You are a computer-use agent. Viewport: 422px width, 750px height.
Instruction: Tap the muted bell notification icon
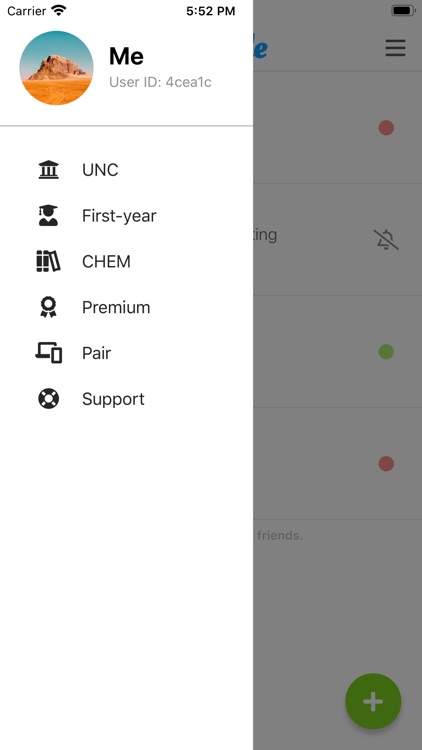[386, 240]
